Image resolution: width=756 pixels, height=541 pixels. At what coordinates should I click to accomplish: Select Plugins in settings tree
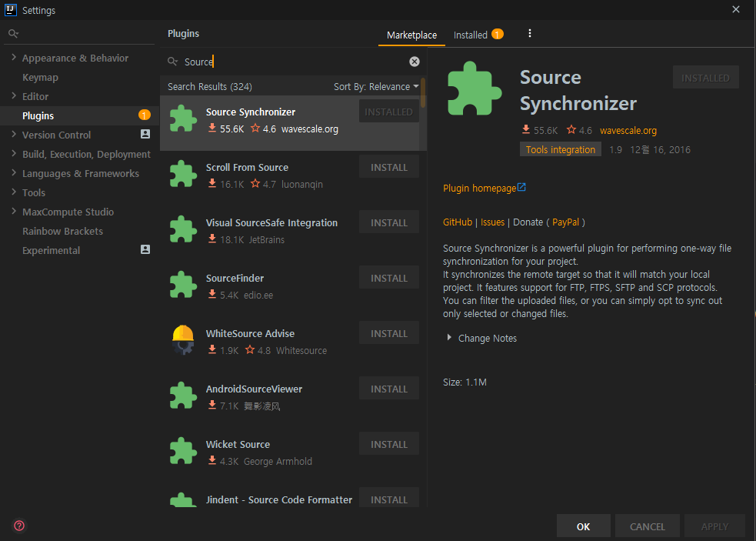point(79,116)
